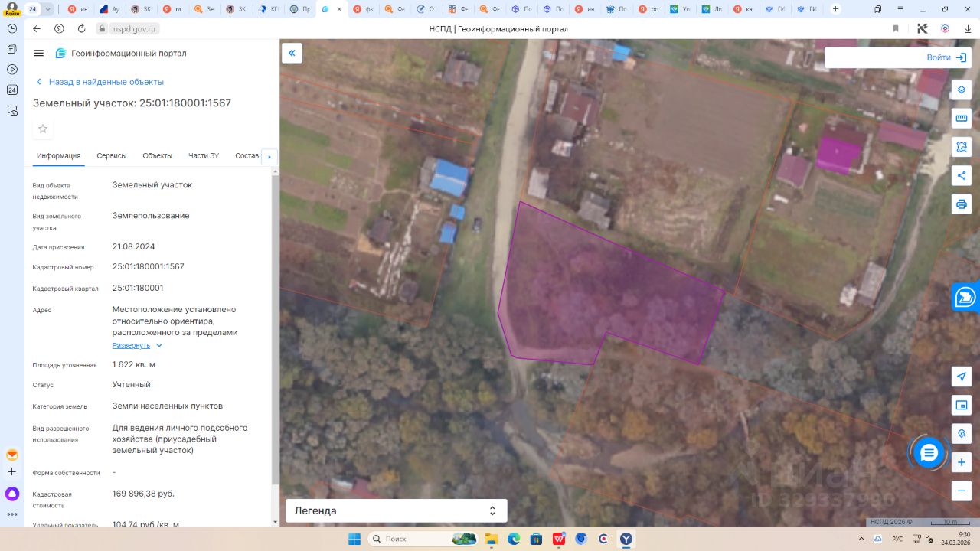
Task: Show more tabs with the tab-strip arrow
Action: (x=269, y=156)
